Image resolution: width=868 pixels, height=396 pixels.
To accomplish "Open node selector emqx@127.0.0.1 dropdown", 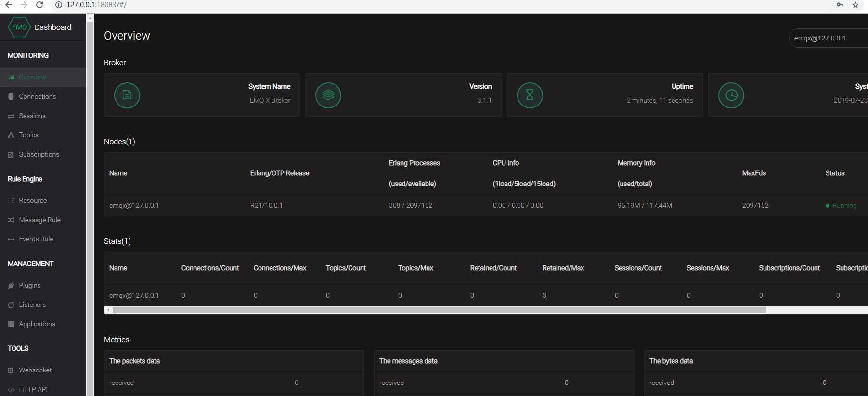I will click(829, 38).
